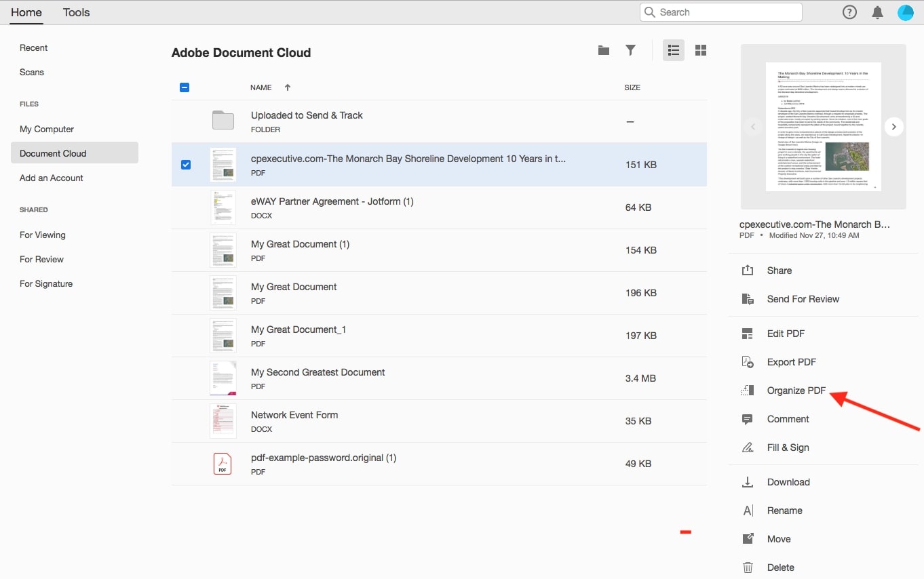The width and height of the screenshot is (924, 579).
Task: Click Export PDF in the right panel
Action: coord(791,362)
